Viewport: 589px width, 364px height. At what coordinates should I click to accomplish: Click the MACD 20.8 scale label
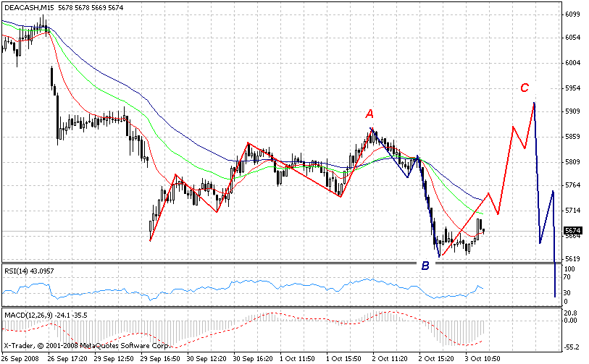[x=572, y=313]
